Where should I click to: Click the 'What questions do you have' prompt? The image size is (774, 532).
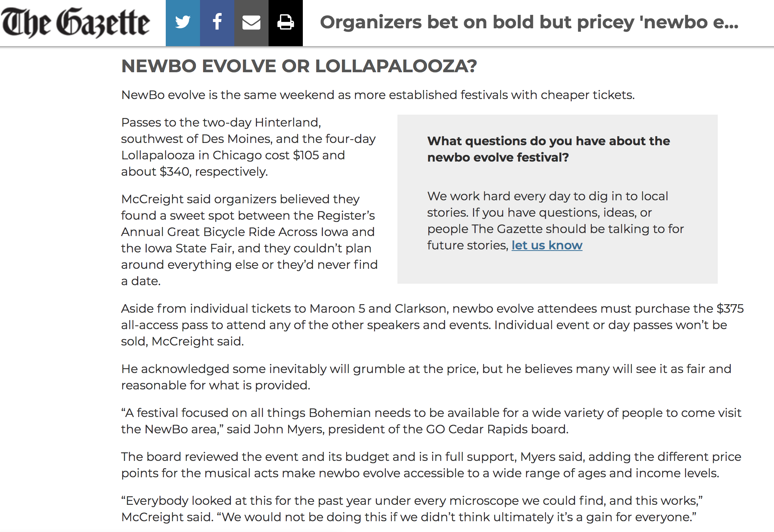[x=548, y=149]
